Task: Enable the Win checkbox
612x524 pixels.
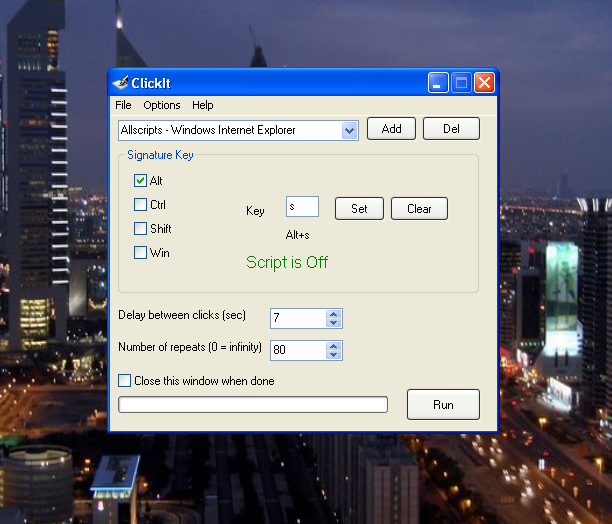Action: [140, 252]
